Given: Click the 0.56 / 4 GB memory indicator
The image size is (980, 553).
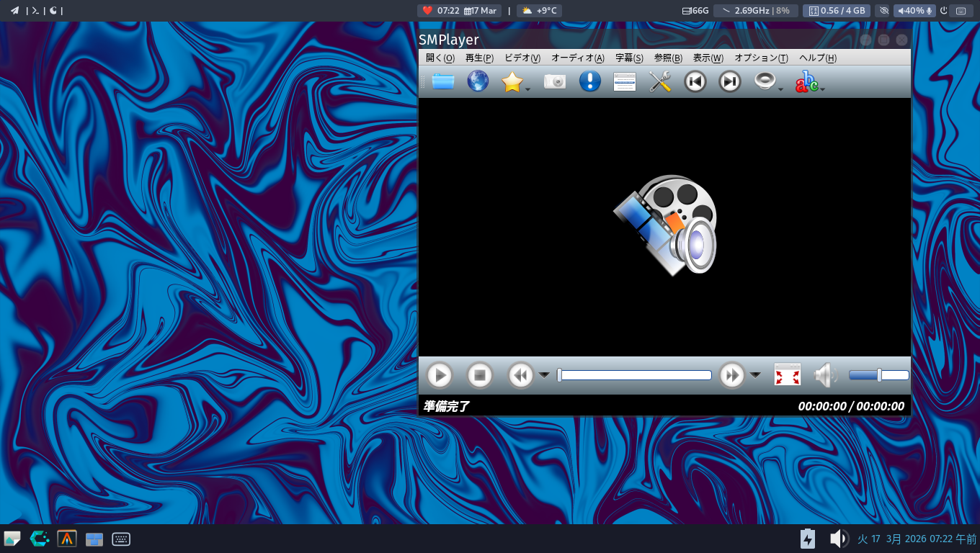Looking at the screenshot, I should pos(836,11).
